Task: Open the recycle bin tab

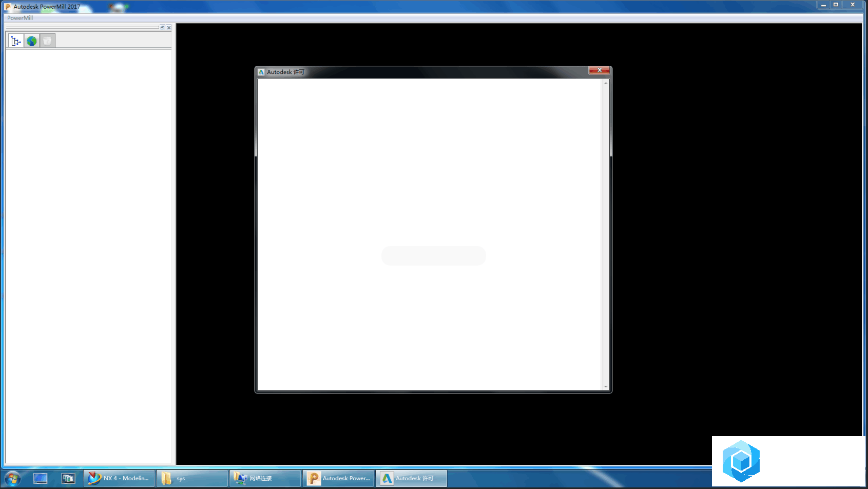Action: [47, 41]
